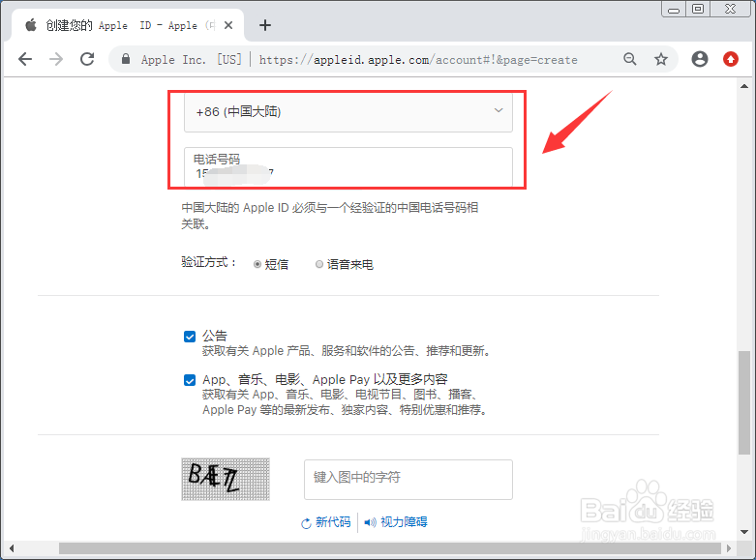This screenshot has width=756, height=560.
Task: Select 短信 verification method
Action: click(257, 264)
